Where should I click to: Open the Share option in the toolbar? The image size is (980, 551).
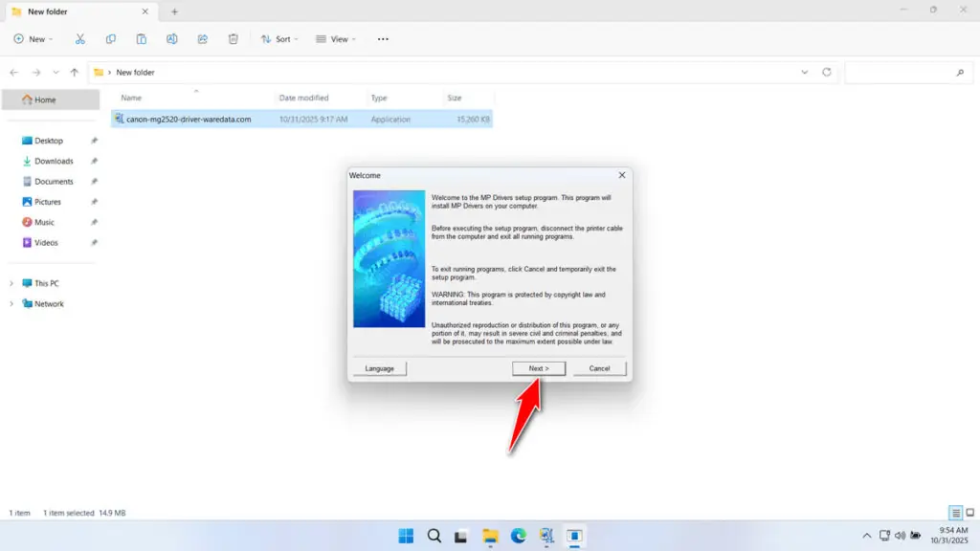[x=202, y=39]
